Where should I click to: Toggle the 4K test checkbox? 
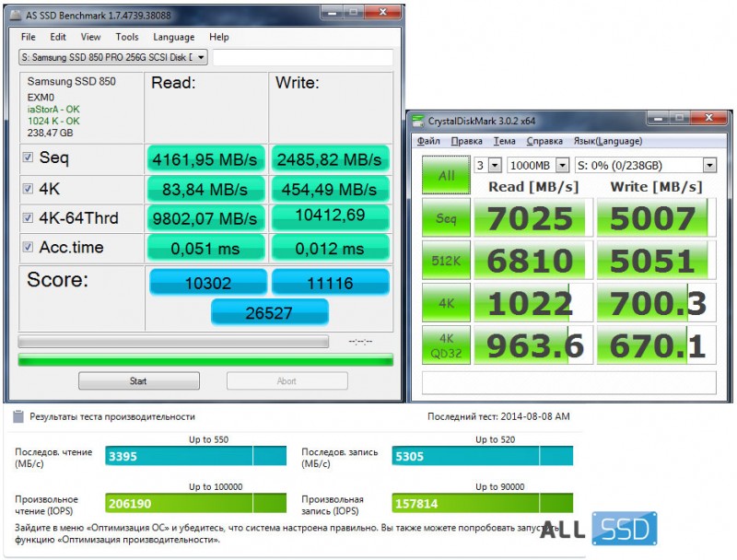[x=29, y=189]
